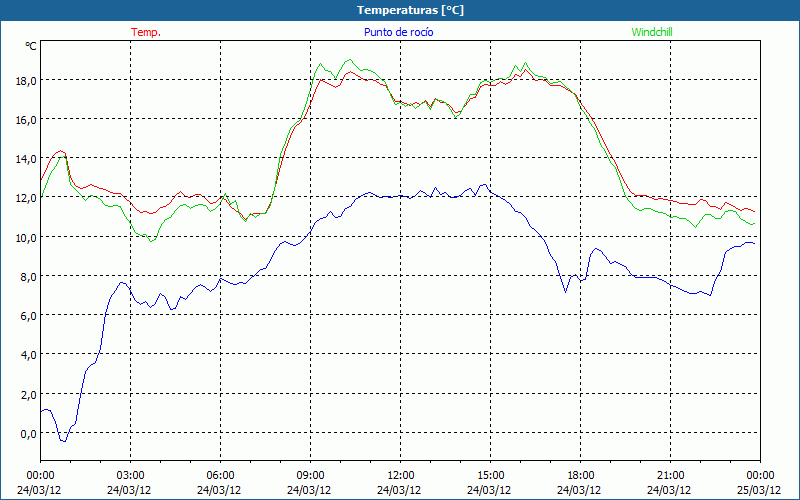The width and height of the screenshot is (800, 500).
Task: Click the '4,0' y-axis value
Action: click(29, 355)
